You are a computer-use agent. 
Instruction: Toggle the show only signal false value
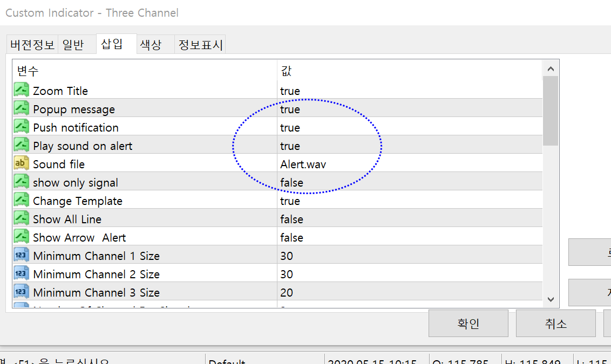click(x=291, y=183)
